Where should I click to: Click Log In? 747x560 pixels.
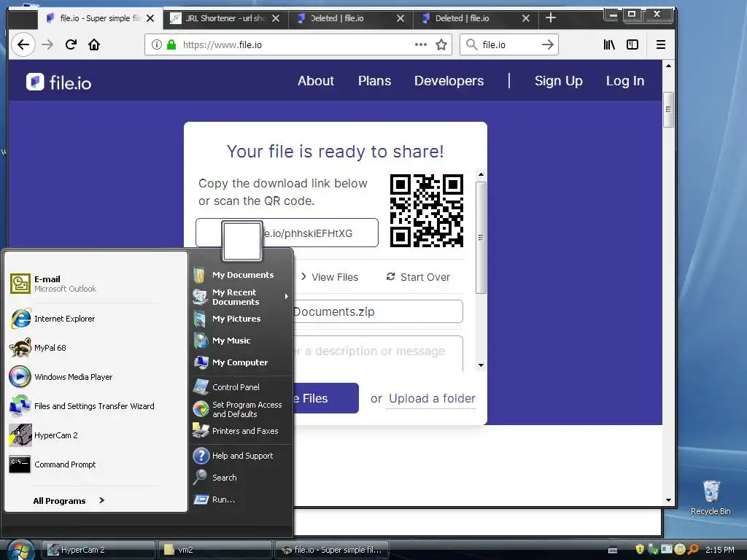(x=625, y=81)
